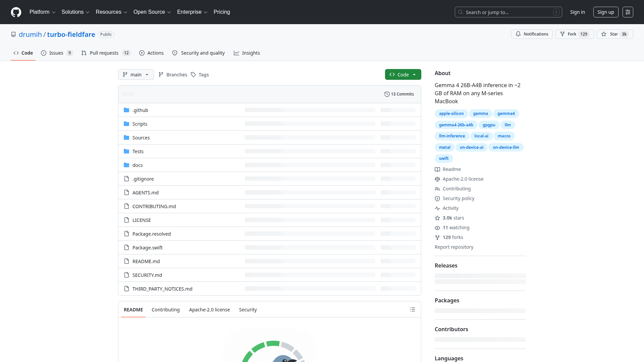Screen dimensions: 644x362
Task: Expand the green Code dropdown button
Action: [403, 75]
